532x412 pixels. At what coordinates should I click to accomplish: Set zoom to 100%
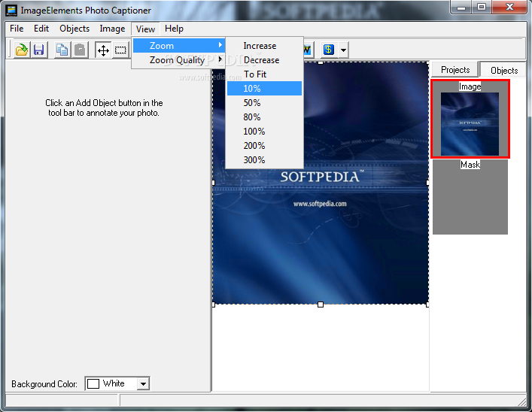pos(264,132)
